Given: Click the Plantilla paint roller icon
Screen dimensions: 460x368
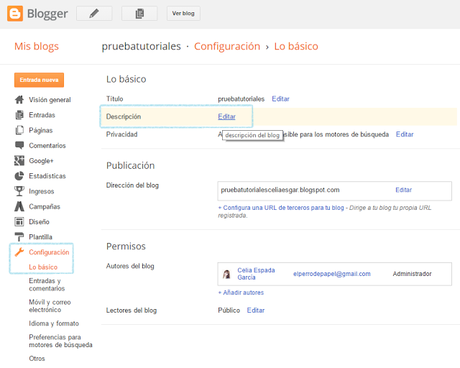Looking at the screenshot, I should point(19,237).
